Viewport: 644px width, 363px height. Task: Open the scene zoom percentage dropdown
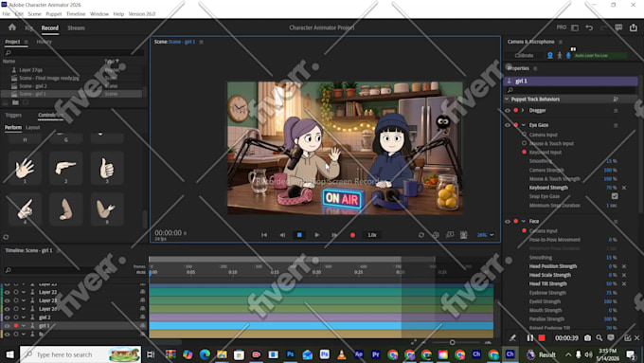[486, 235]
